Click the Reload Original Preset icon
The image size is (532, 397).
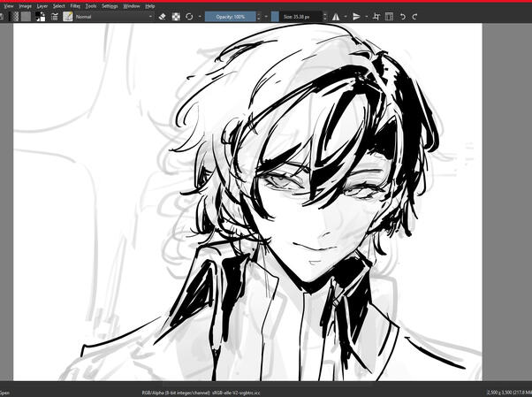189,16
